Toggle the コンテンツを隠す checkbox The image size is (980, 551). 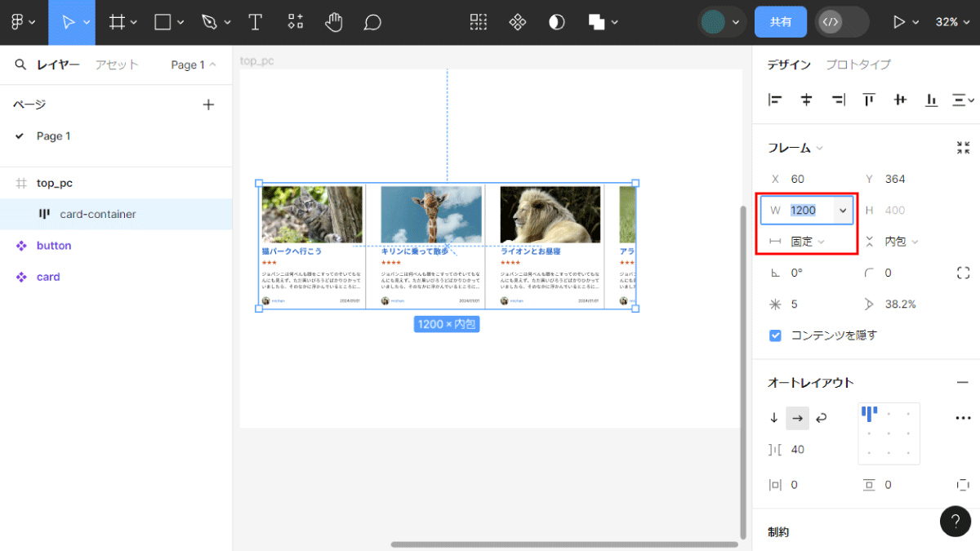coord(775,335)
